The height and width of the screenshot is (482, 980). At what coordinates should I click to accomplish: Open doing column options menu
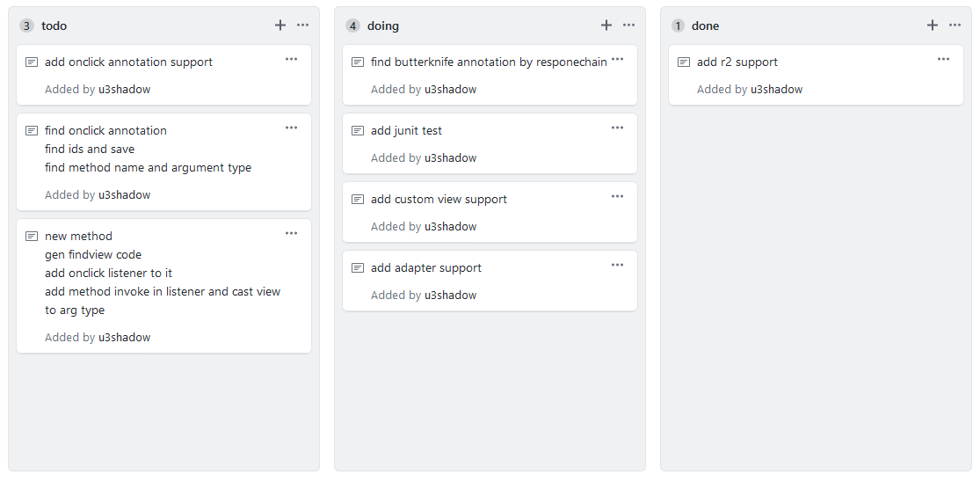(629, 26)
